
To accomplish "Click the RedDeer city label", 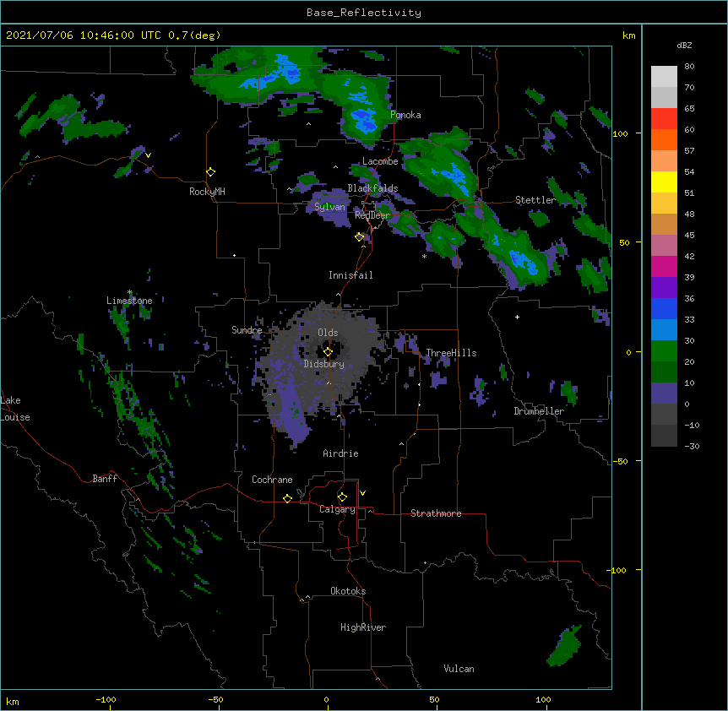I will coord(372,214).
